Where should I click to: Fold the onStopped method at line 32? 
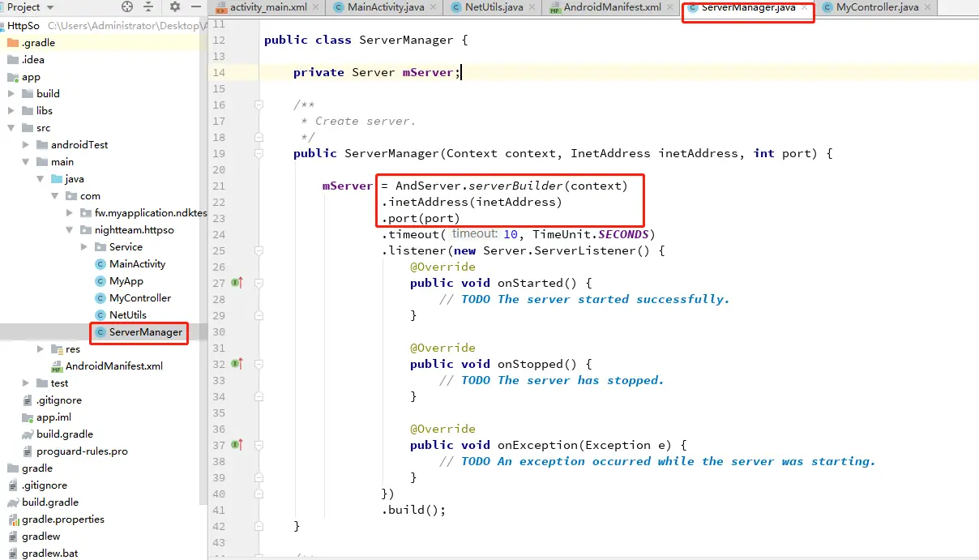click(259, 364)
